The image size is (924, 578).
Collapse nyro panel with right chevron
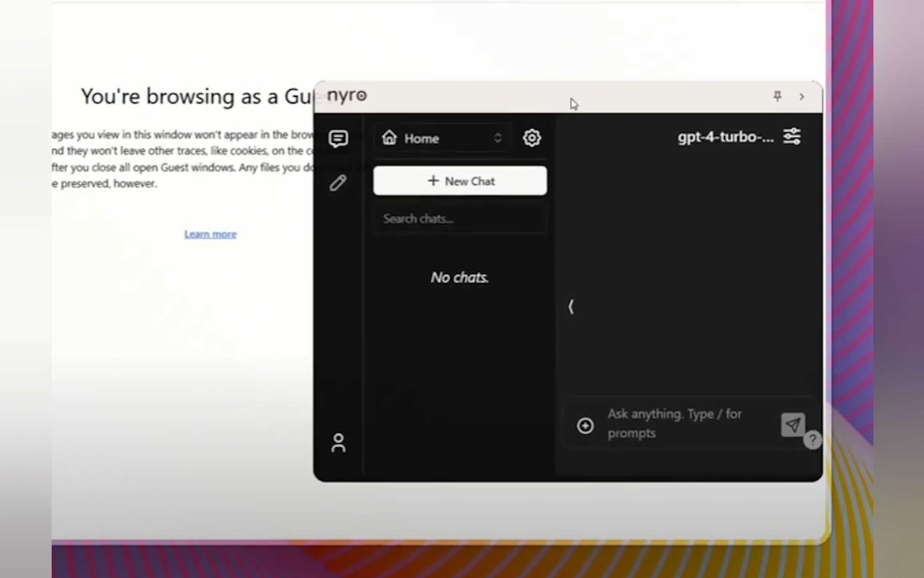802,97
